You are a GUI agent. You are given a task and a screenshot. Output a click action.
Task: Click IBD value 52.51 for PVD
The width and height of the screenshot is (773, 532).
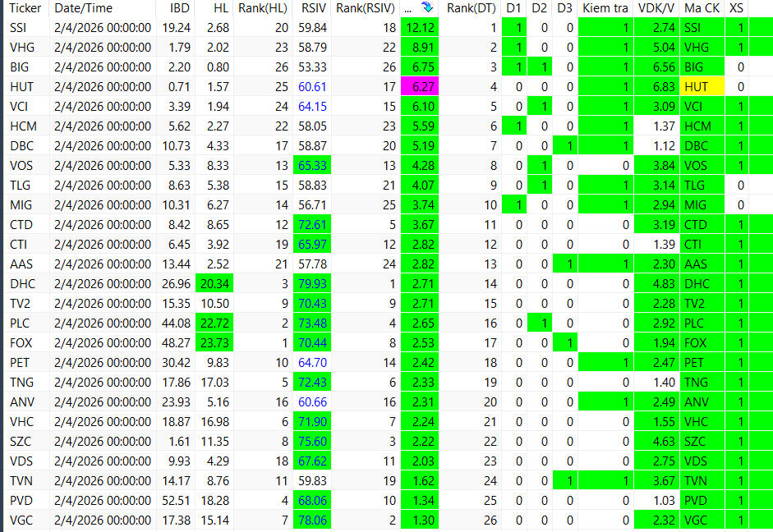(x=176, y=501)
